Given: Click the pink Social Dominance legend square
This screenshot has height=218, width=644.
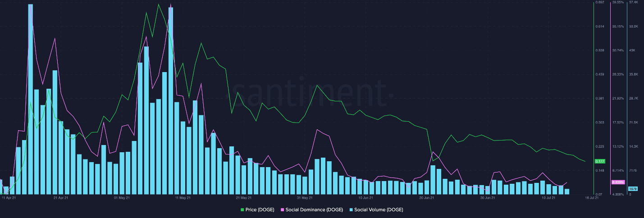Looking at the screenshot, I should [x=283, y=210].
